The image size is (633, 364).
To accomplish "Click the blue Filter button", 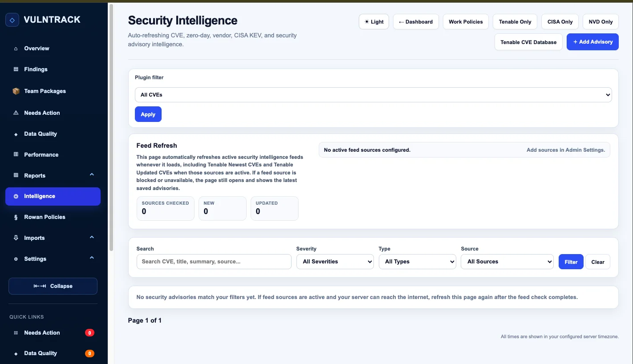I will pos(571,262).
